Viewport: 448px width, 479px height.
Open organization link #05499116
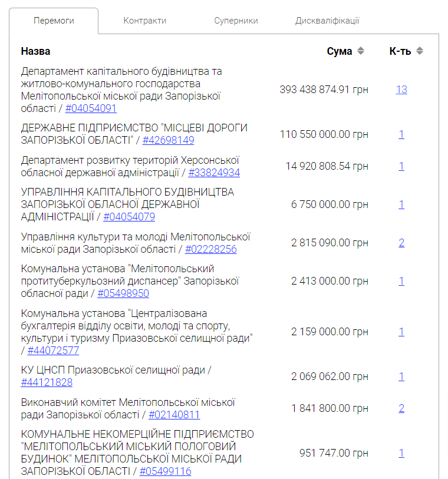click(165, 471)
